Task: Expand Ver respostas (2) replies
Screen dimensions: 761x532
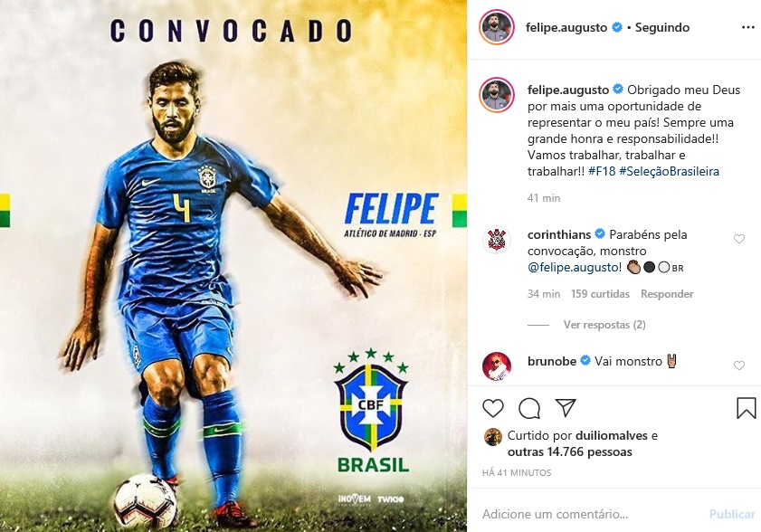Action: 604,325
